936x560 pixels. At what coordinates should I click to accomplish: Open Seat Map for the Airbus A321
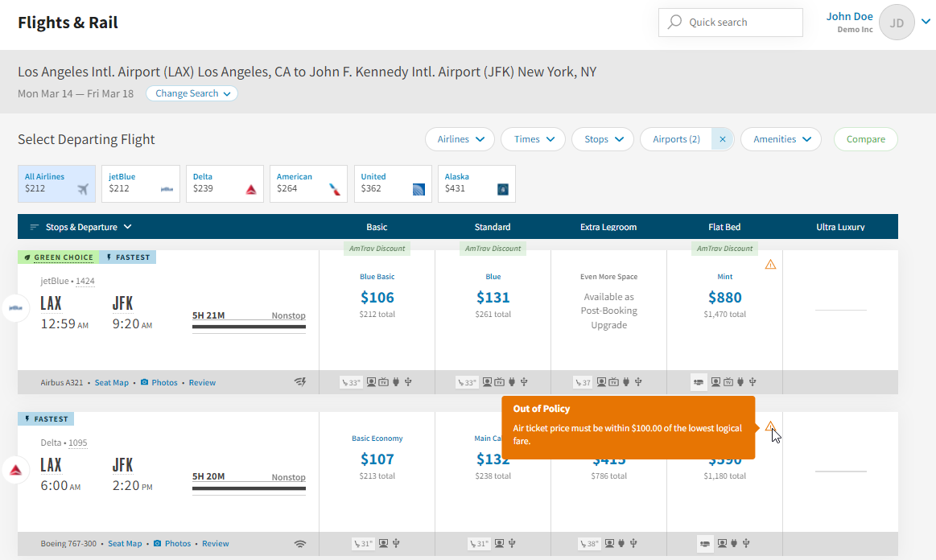coord(112,383)
